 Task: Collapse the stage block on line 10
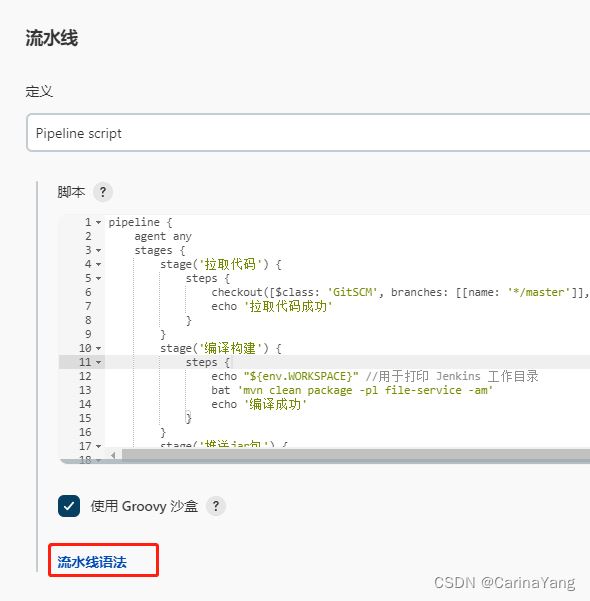(x=99, y=348)
